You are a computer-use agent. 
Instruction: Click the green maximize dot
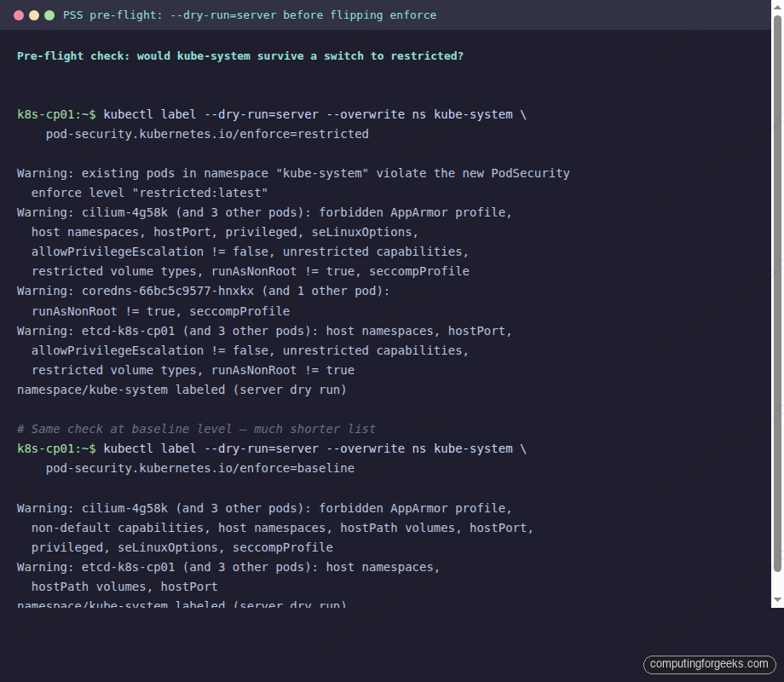[x=49, y=15]
